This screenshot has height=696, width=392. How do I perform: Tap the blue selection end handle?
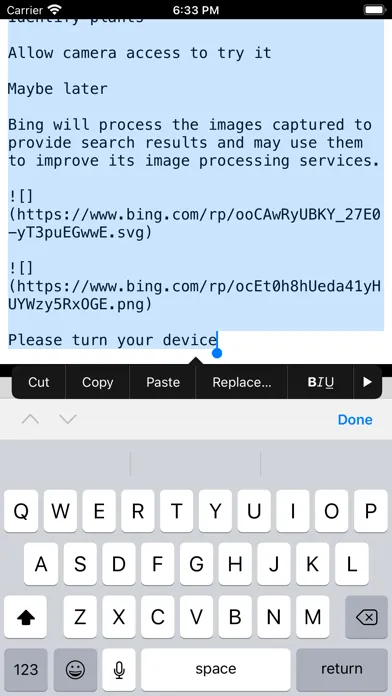click(217, 353)
